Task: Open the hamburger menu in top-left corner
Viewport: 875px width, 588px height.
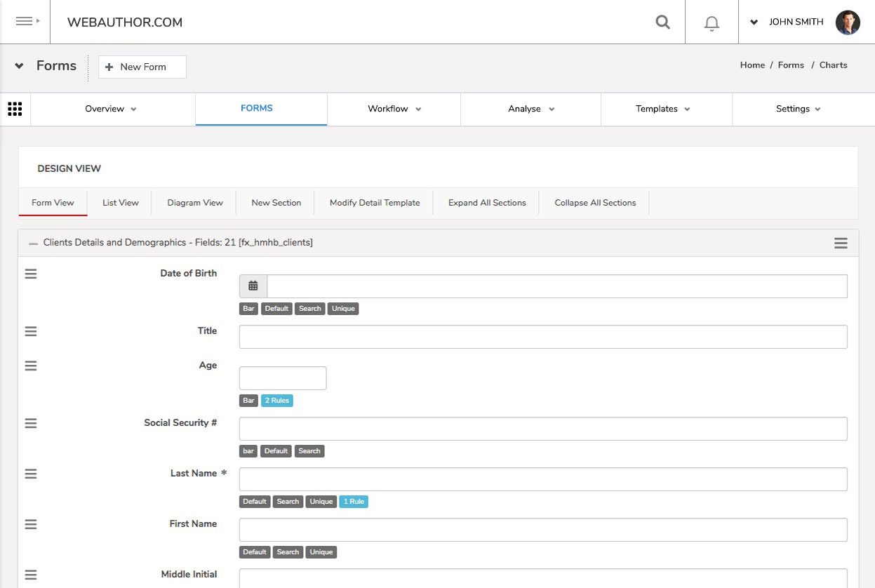Action: coord(25,22)
